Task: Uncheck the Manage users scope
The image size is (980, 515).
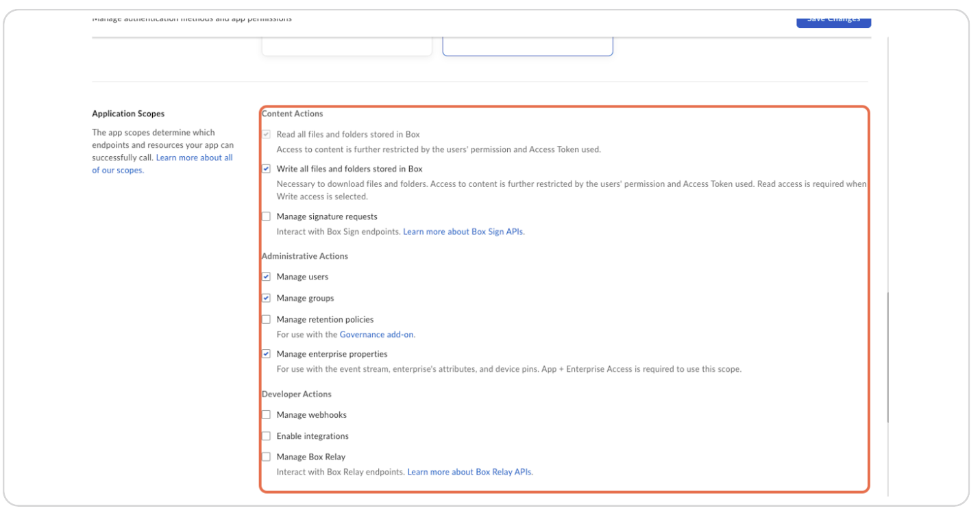Action: click(x=266, y=277)
